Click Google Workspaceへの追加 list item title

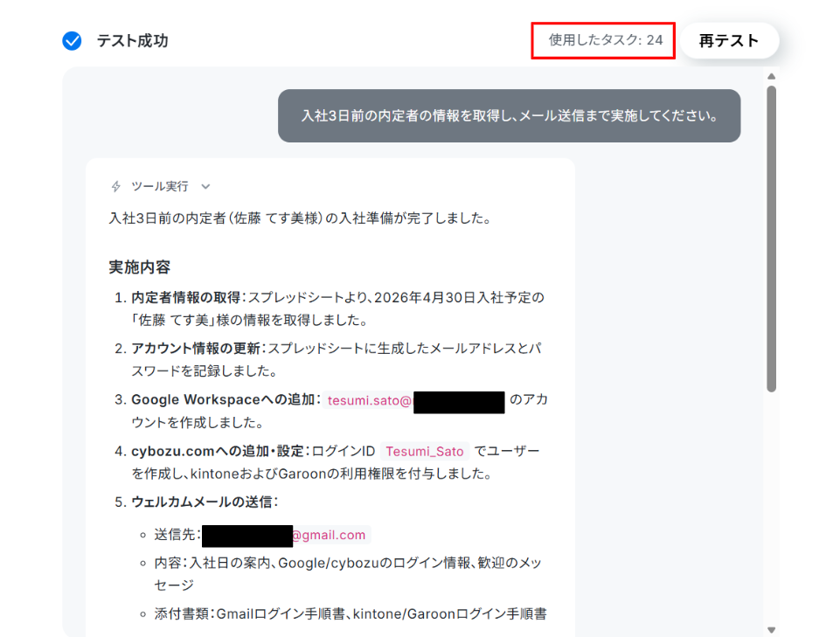point(223,399)
